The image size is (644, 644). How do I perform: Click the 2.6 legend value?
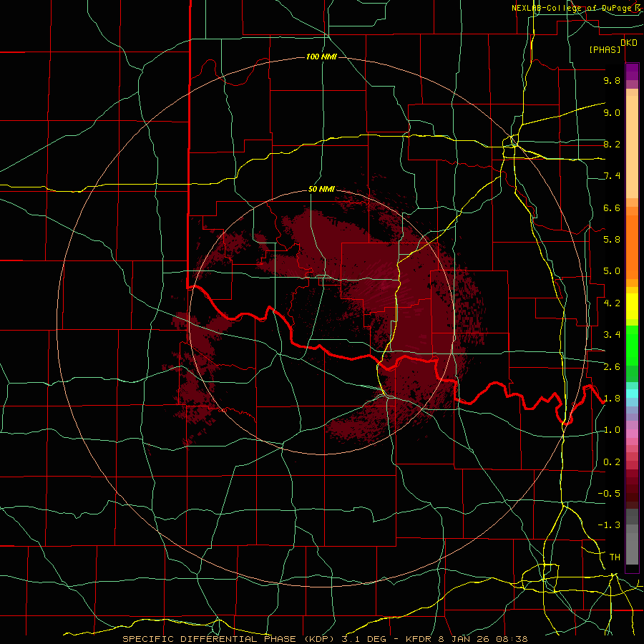click(612, 367)
